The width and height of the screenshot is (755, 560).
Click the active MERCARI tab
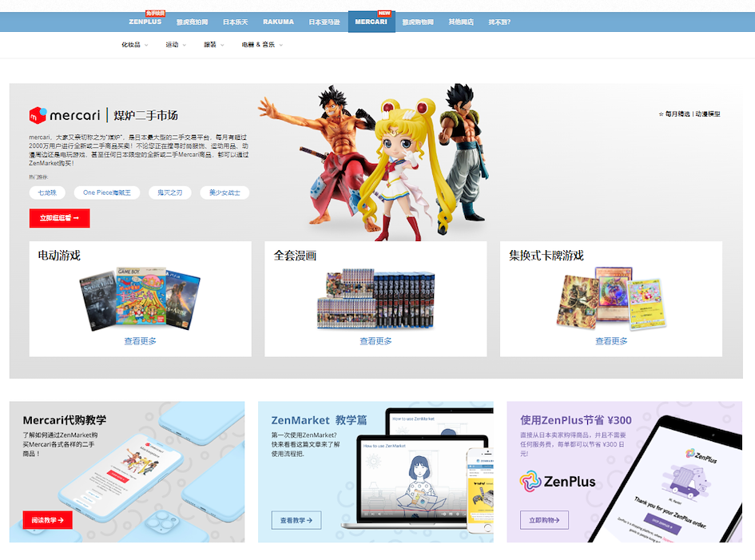(x=372, y=22)
